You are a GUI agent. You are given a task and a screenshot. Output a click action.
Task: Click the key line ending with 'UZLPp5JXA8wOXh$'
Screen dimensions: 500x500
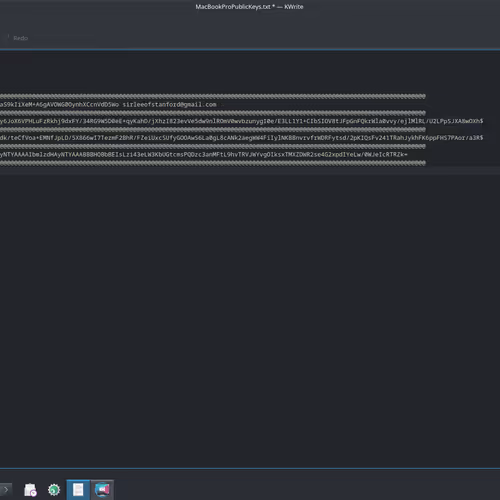pyautogui.click(x=241, y=121)
